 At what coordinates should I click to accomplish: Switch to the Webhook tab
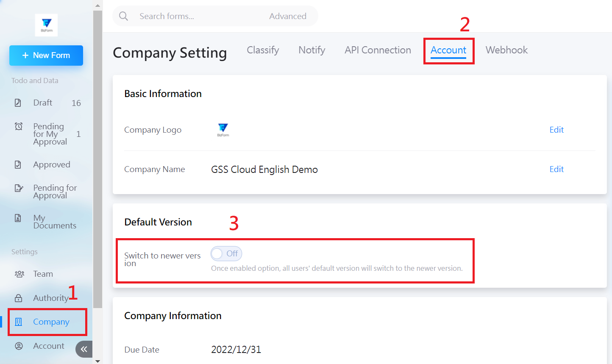(x=506, y=50)
